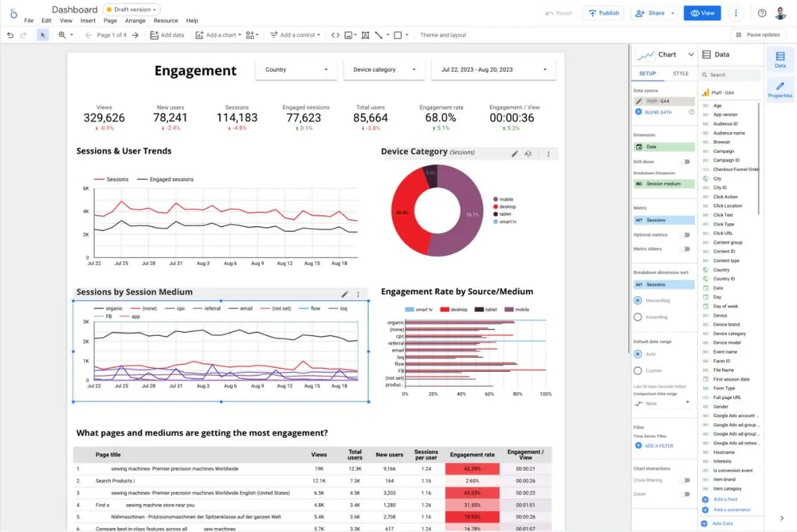Edit the Sessions by Session Medium chart
This screenshot has width=797, height=532.
(x=344, y=294)
